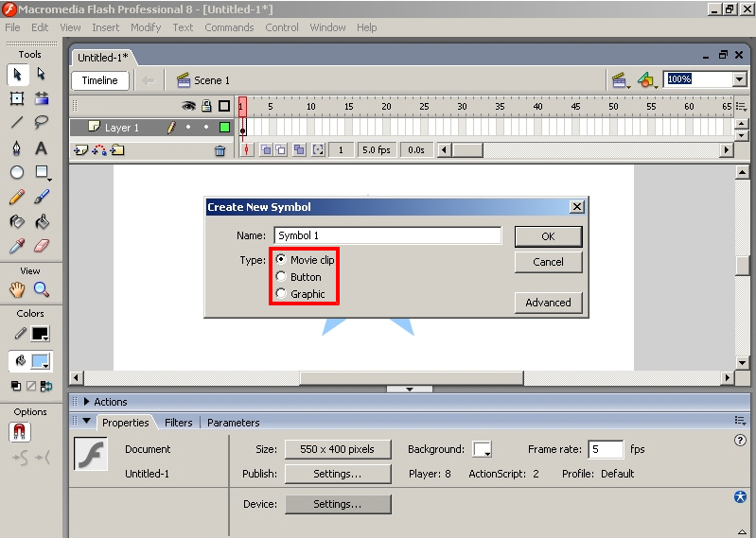
Task: Select the Rectangle tool
Action: [x=42, y=172]
